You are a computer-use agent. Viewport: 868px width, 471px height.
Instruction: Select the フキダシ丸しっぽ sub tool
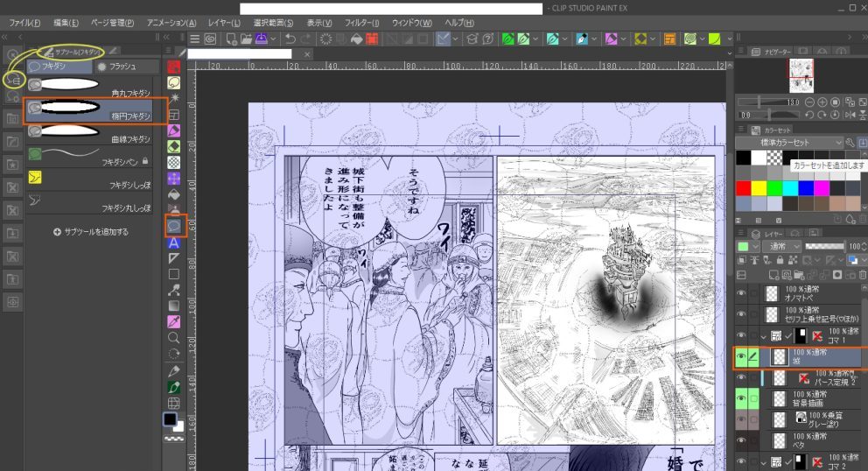click(x=90, y=202)
